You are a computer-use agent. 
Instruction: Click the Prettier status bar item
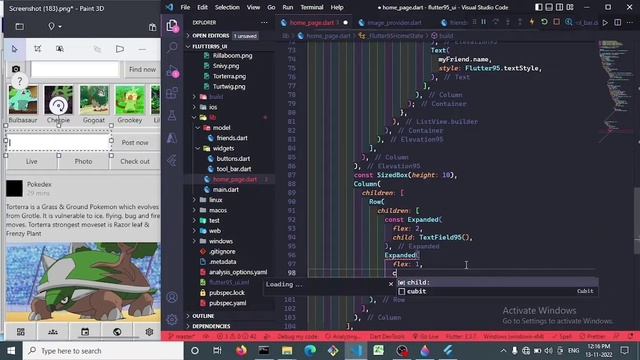pyautogui.click(x=592, y=336)
